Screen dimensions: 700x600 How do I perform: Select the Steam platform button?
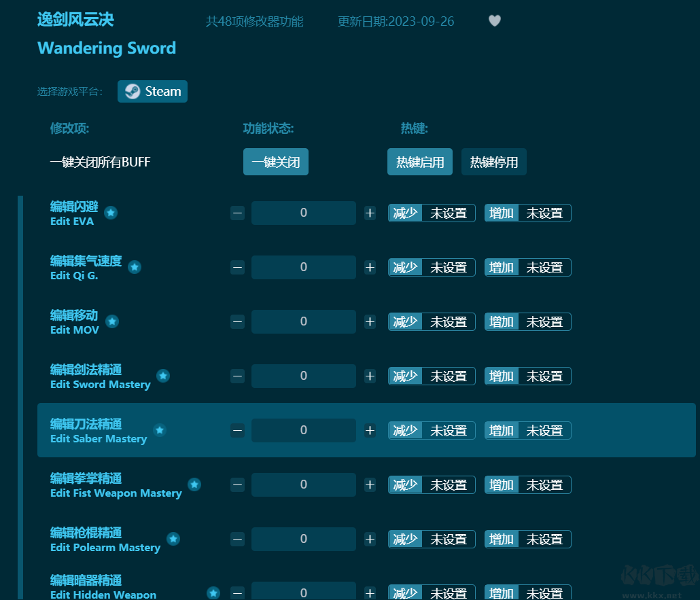(152, 92)
